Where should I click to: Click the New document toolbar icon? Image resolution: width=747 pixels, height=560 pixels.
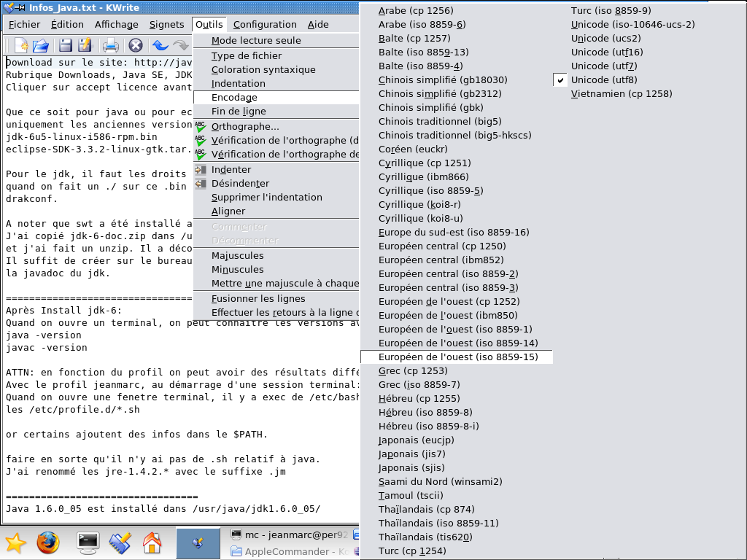[x=20, y=45]
